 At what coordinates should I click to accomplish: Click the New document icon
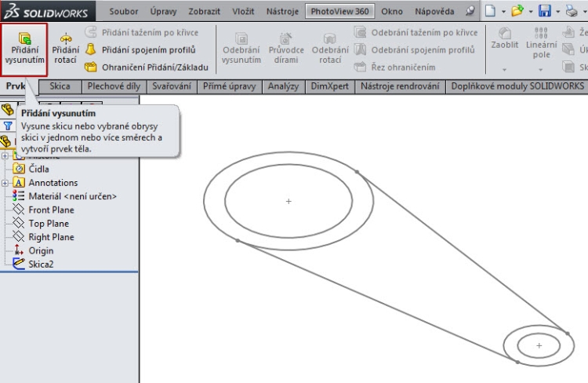point(490,11)
